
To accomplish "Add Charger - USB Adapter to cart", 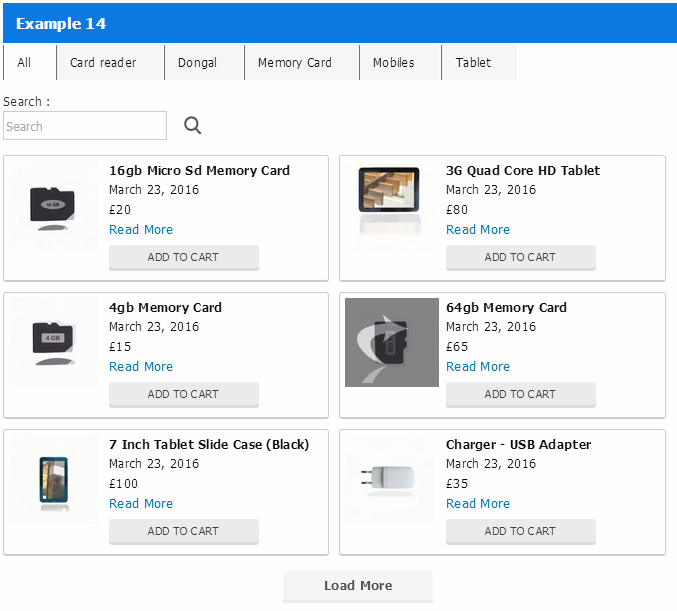I will 521,531.
